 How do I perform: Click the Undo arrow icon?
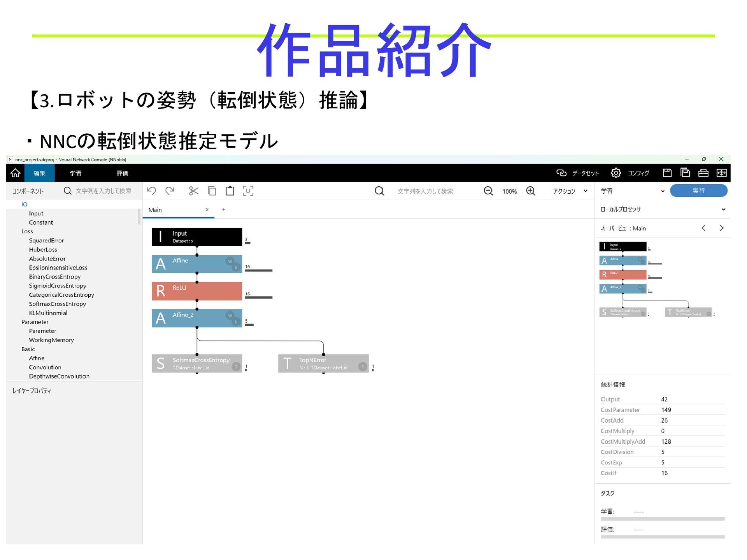(x=152, y=191)
